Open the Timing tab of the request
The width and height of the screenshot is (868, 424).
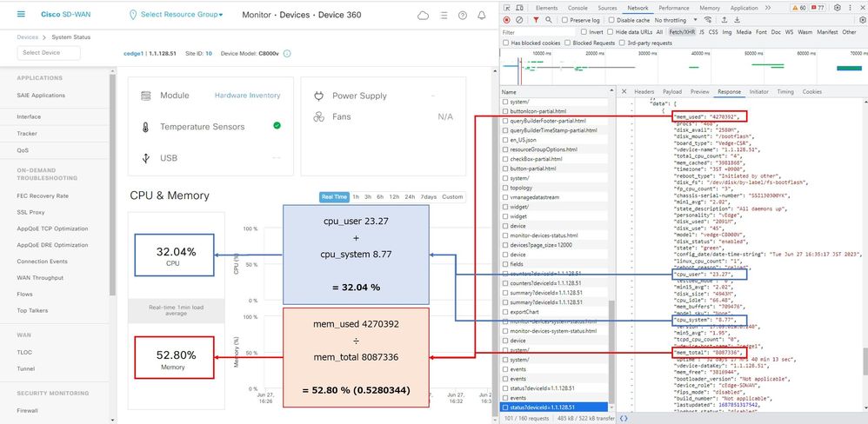[785, 92]
